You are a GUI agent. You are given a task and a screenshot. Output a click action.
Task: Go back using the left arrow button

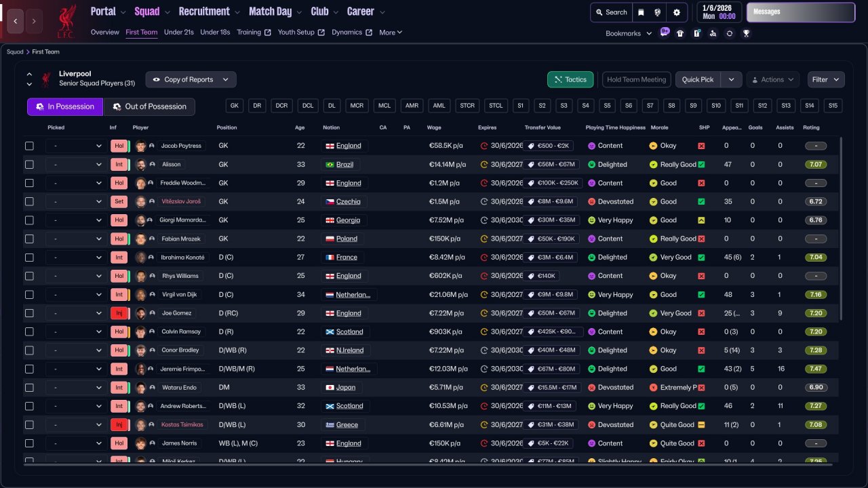click(x=15, y=21)
